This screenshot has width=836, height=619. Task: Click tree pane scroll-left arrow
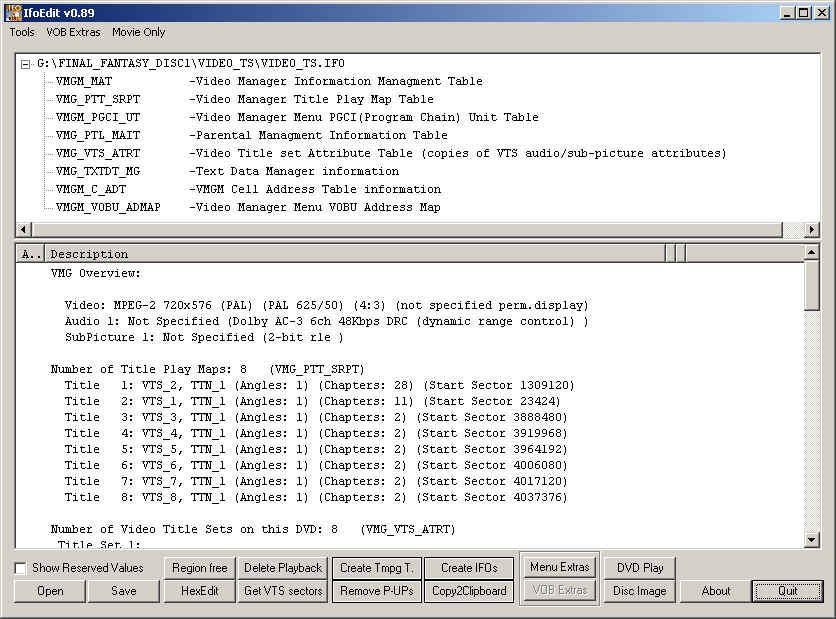point(23,230)
